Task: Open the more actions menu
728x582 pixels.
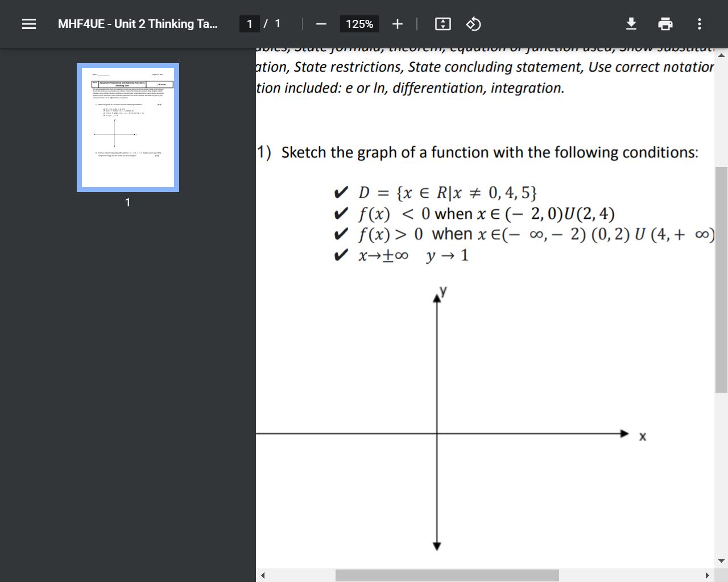Action: click(x=699, y=24)
